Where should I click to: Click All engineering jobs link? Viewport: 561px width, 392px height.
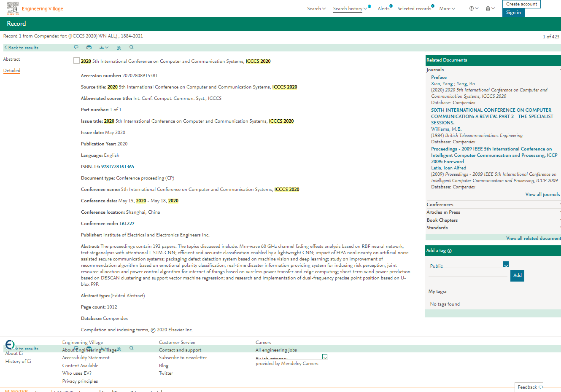pyautogui.click(x=276, y=350)
